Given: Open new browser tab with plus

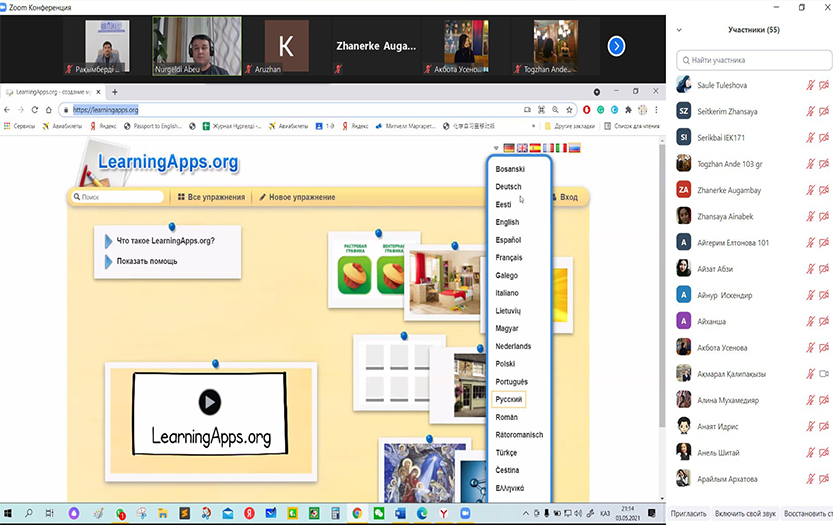Looking at the screenshot, I should click(114, 92).
